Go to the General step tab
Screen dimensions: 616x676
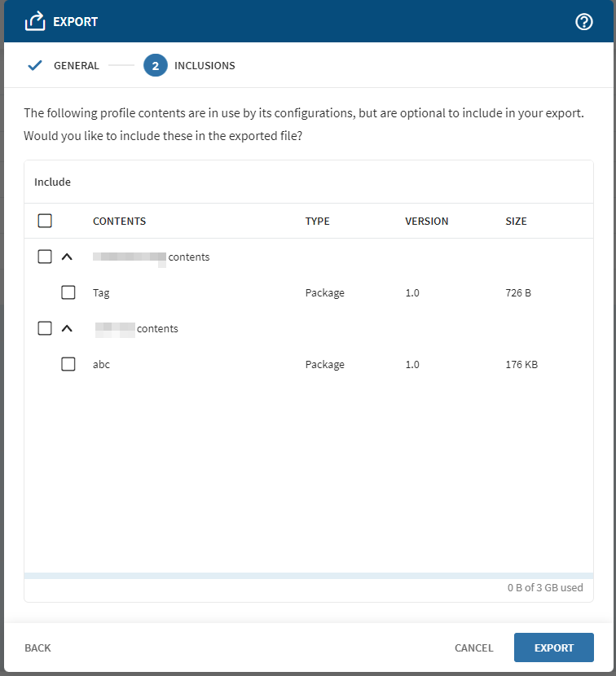pos(77,66)
